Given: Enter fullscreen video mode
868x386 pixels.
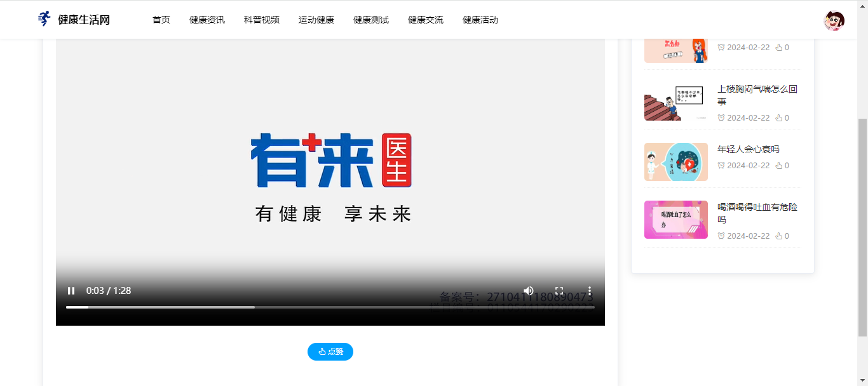Looking at the screenshot, I should tap(559, 291).
